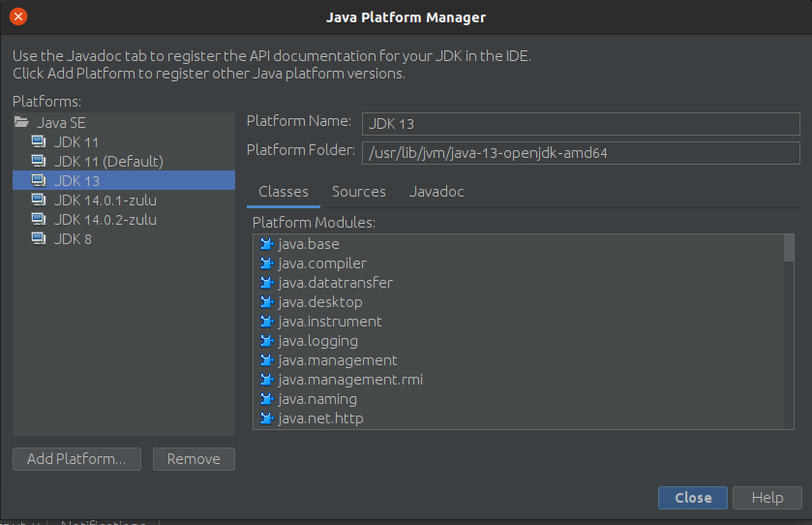Click the java.compiler module icon
Viewport: 812px width, 525px height.
click(267, 263)
